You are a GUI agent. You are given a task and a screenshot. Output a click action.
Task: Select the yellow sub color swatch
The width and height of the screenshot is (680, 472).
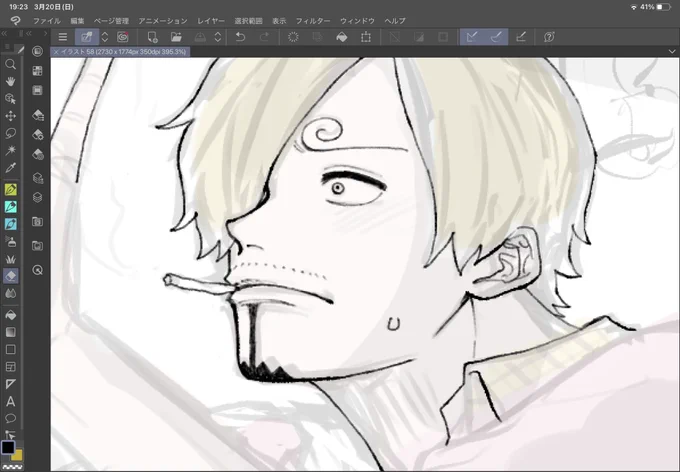tap(17, 455)
